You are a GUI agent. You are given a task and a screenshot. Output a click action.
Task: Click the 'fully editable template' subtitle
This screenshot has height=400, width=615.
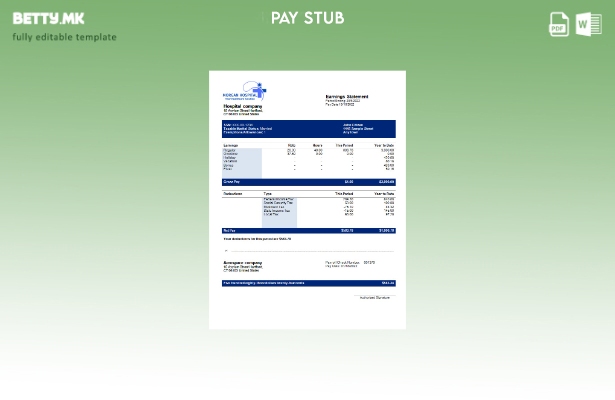coord(64,37)
